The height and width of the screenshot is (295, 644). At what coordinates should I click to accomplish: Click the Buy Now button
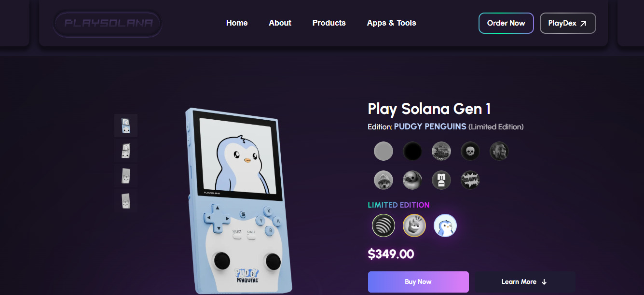(x=418, y=282)
